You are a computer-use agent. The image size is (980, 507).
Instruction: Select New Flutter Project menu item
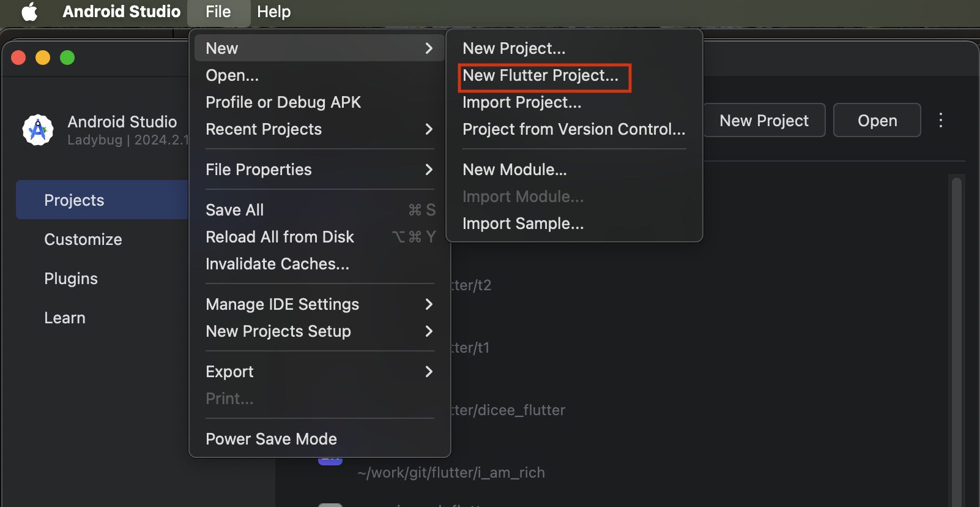540,75
